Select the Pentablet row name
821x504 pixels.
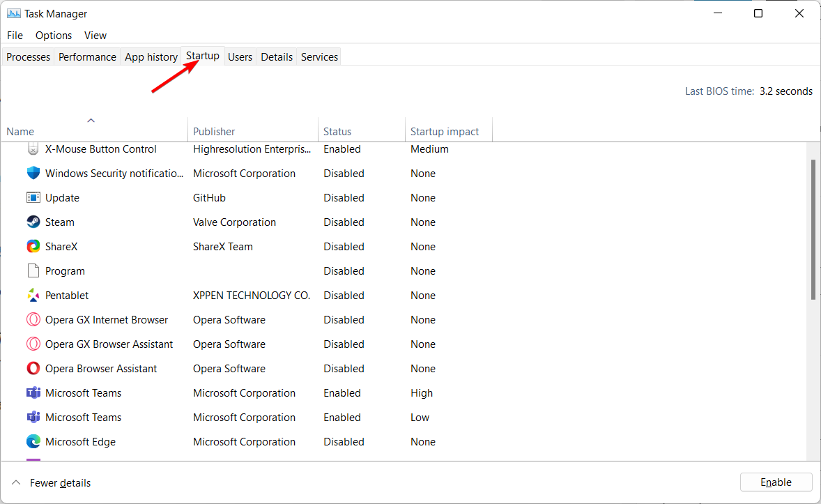pyautogui.click(x=67, y=296)
